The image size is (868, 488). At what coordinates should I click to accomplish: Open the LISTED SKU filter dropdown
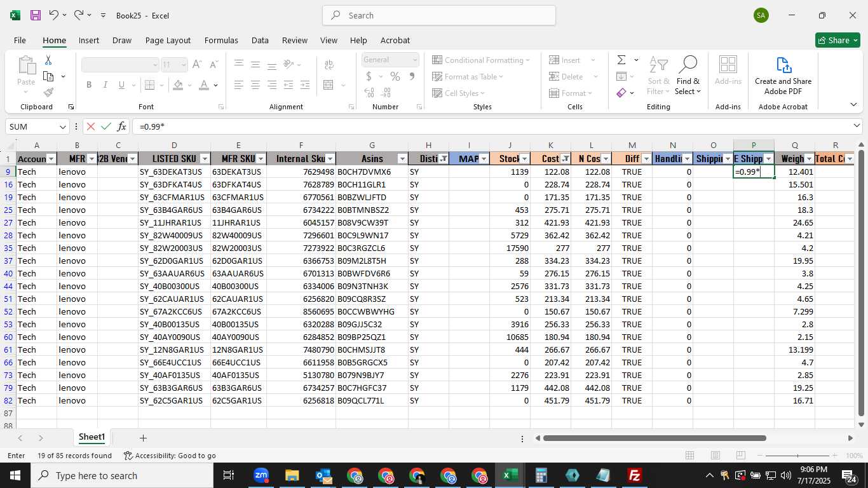[x=205, y=159]
